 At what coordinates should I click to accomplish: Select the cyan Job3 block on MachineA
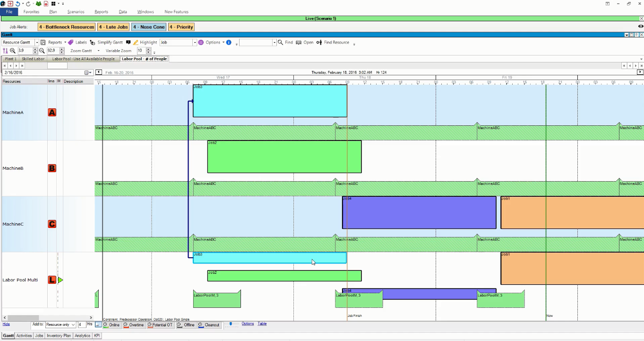270,101
